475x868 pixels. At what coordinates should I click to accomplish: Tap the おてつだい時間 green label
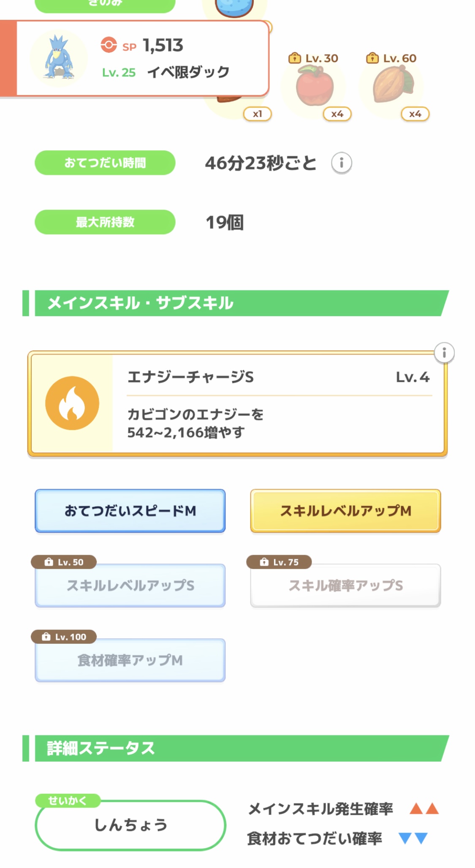click(x=105, y=163)
